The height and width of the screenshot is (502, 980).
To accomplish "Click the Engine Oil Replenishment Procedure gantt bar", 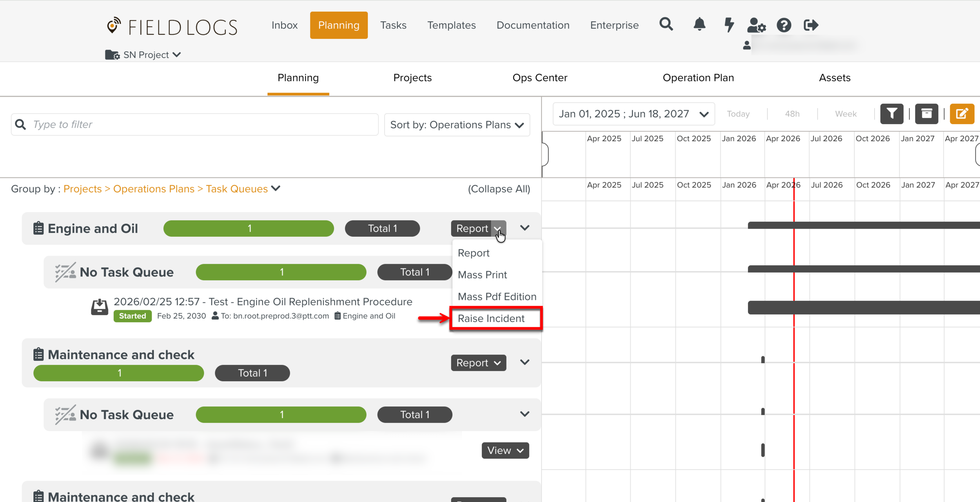I will (x=864, y=308).
